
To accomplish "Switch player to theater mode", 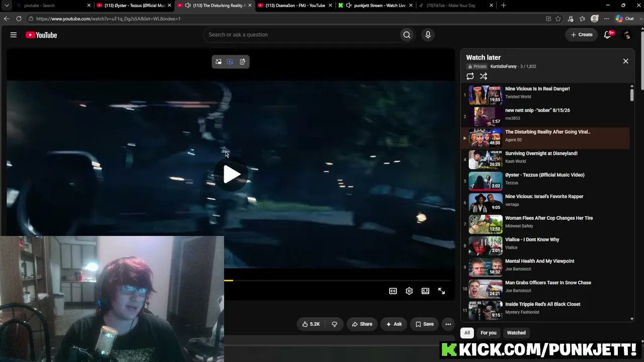I will [425, 291].
